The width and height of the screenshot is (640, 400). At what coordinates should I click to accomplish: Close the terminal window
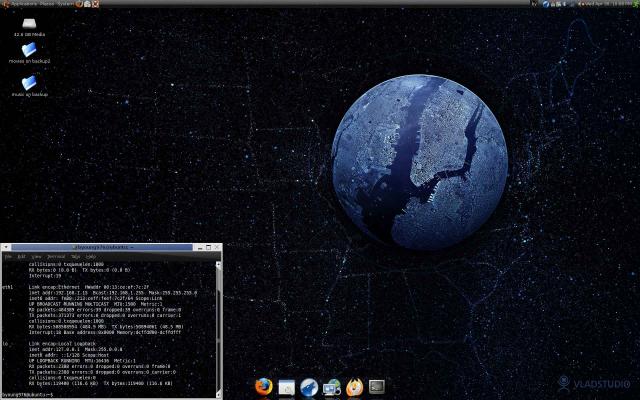click(216, 247)
